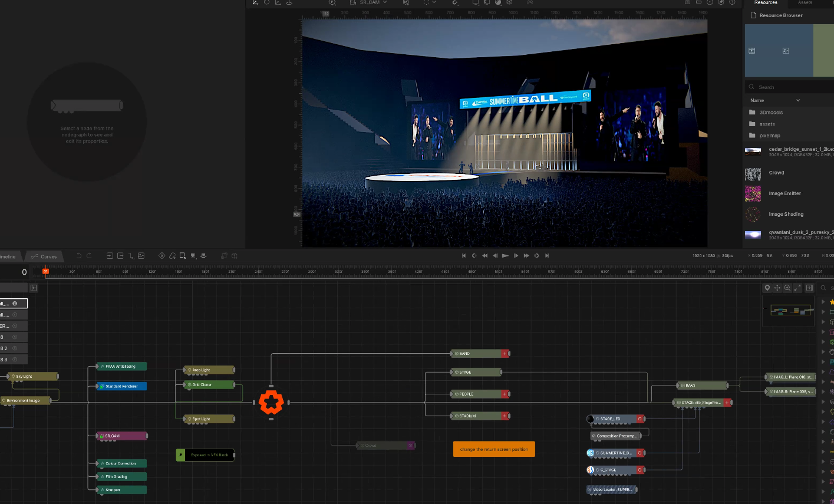Open the viewport help icon
This screenshot has height=504, width=834.
click(732, 2)
